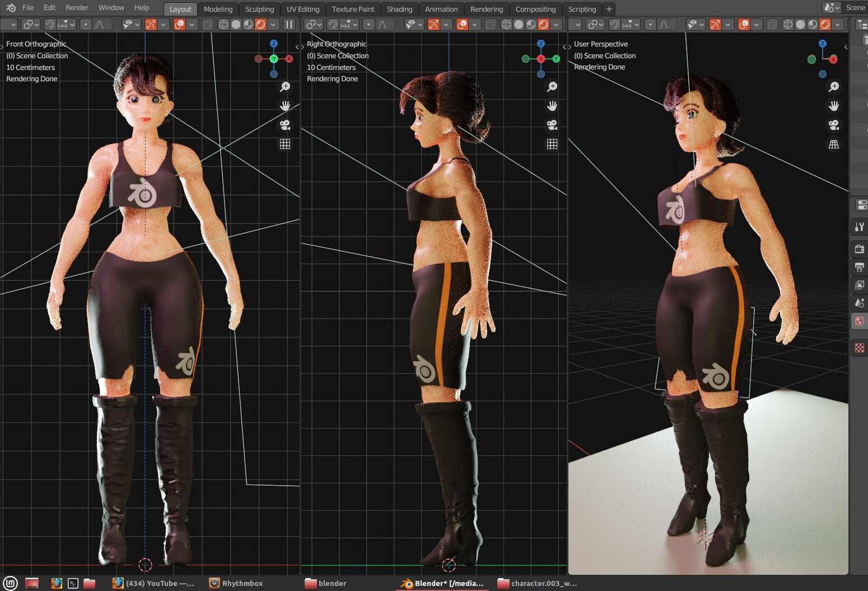
Task: Switch to the Rendering workspace tab
Action: tap(487, 9)
